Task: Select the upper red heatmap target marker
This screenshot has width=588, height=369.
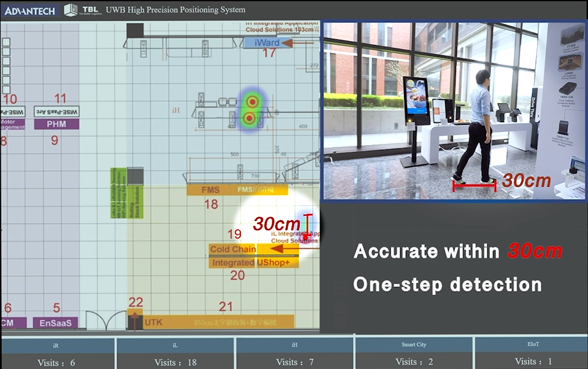Action: 253,101
